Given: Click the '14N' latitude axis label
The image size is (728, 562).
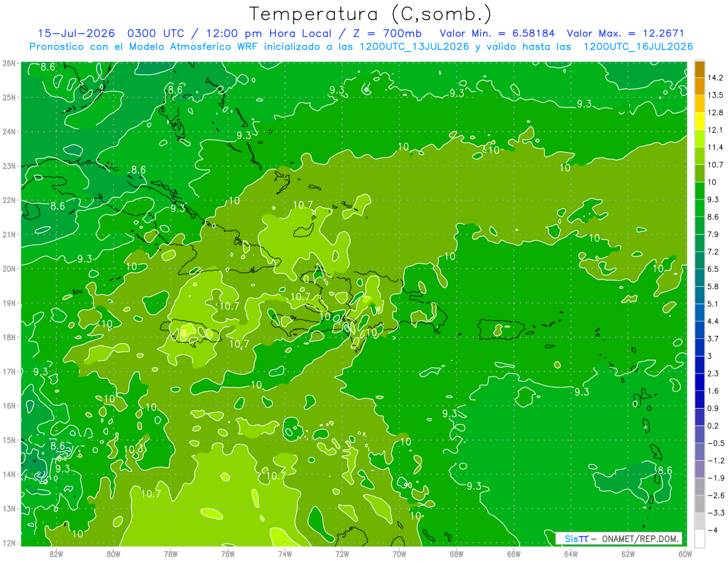Looking at the screenshot, I should point(8,474).
